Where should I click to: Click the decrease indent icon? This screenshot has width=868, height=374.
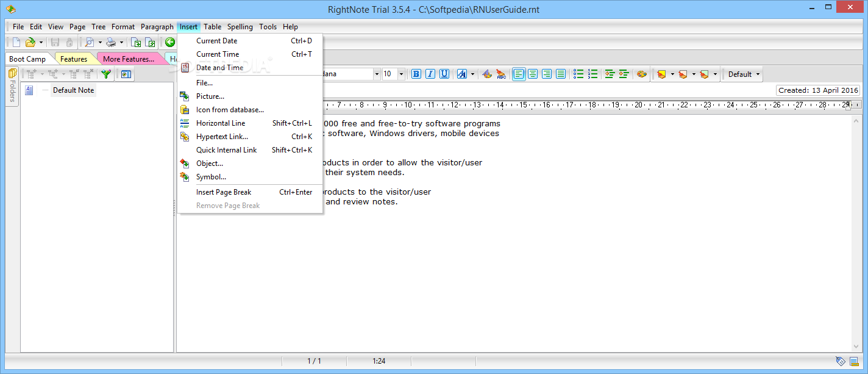pos(610,74)
